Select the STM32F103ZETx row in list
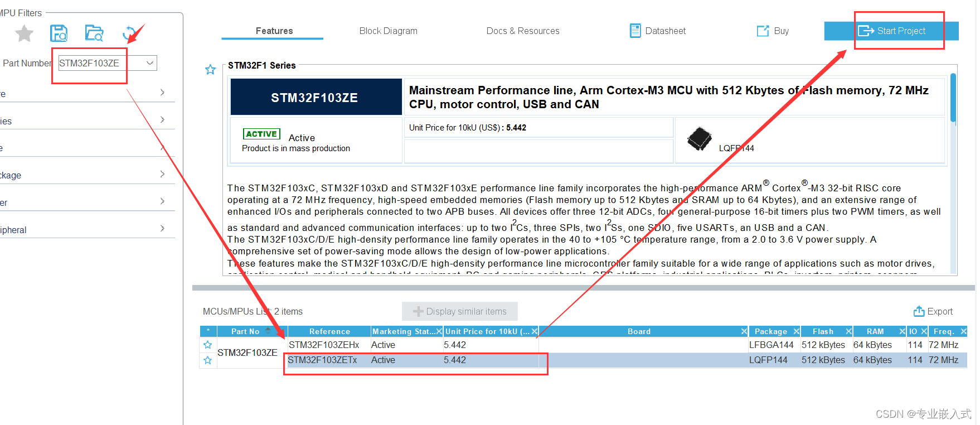Image resolution: width=980 pixels, height=425 pixels. [583, 360]
